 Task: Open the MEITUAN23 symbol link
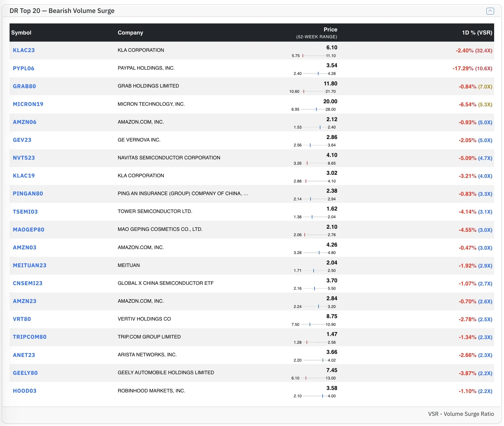pos(30,265)
